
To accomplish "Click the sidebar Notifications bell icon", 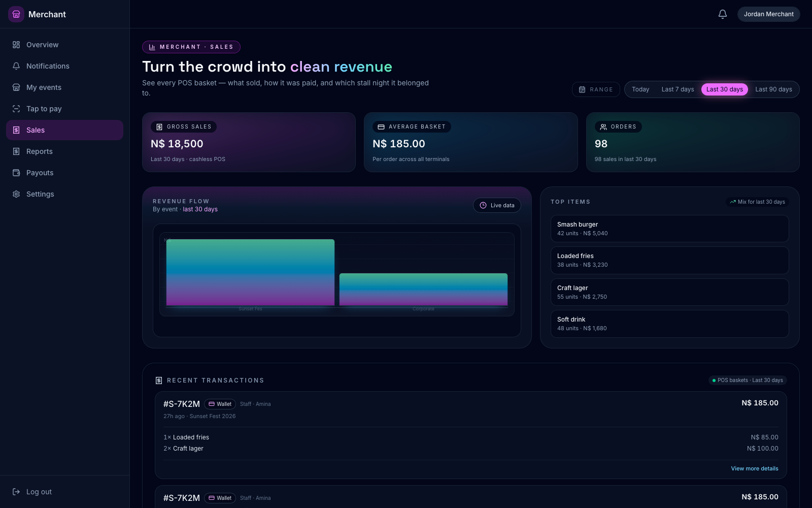I will [x=16, y=66].
